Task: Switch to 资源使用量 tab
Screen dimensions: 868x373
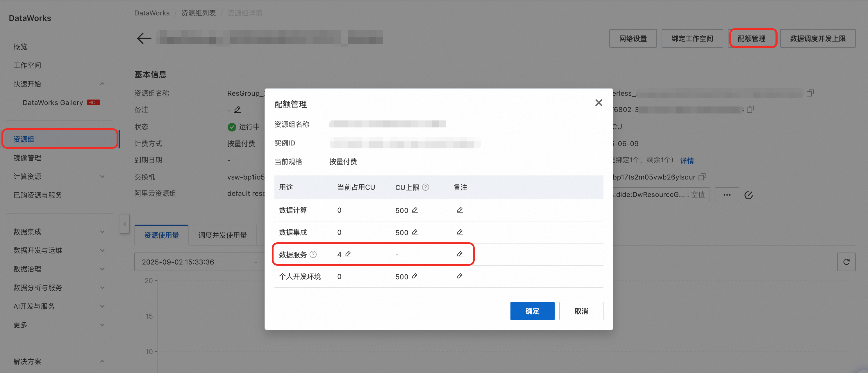Action: coord(161,235)
